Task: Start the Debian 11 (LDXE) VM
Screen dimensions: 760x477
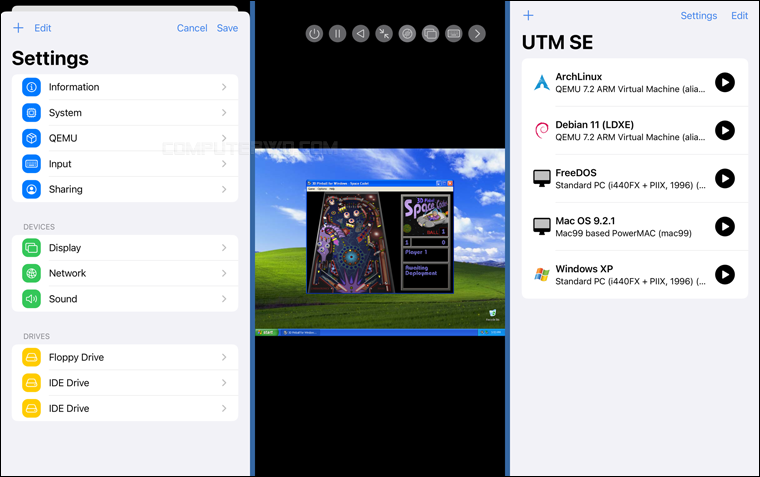Action: (725, 130)
